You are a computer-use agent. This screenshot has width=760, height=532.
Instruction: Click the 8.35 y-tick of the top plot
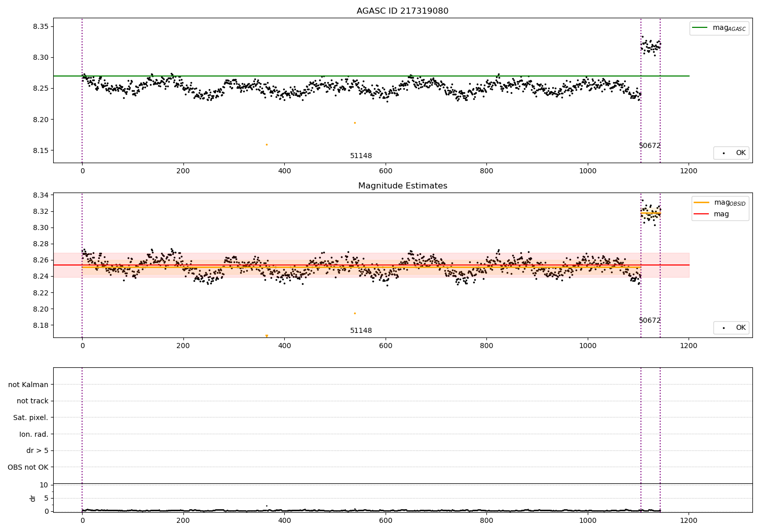pyautogui.click(x=41, y=26)
